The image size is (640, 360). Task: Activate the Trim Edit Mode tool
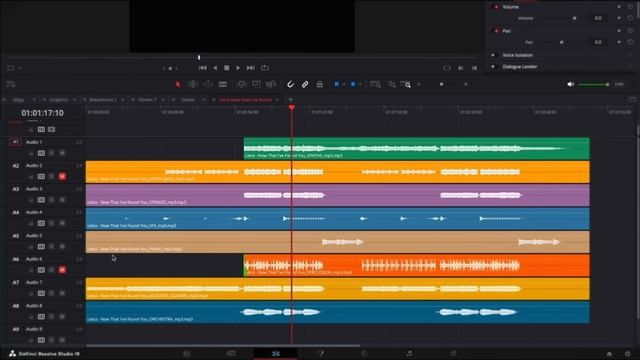pos(193,84)
